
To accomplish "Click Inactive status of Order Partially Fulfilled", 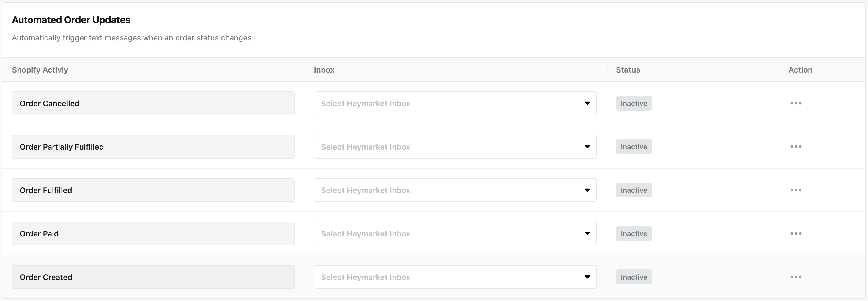I will pos(634,147).
